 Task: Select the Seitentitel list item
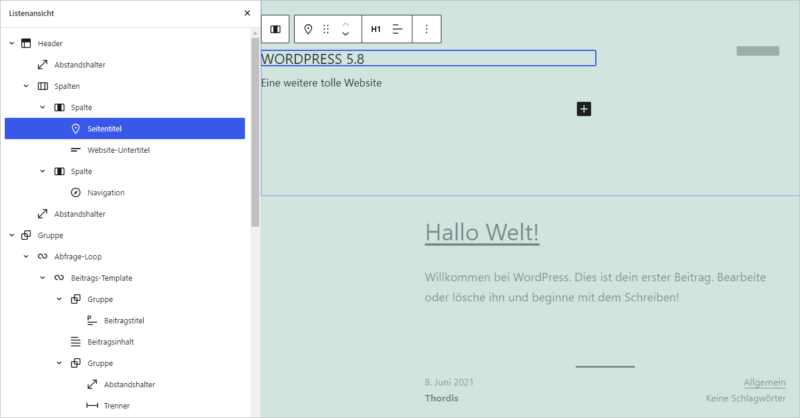(x=125, y=129)
